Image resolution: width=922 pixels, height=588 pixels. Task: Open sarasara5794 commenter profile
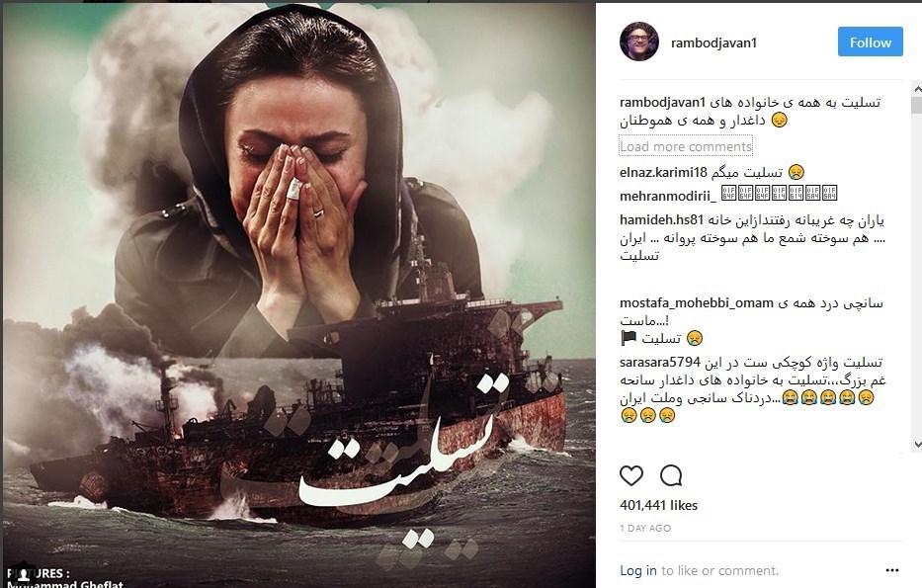click(660, 363)
